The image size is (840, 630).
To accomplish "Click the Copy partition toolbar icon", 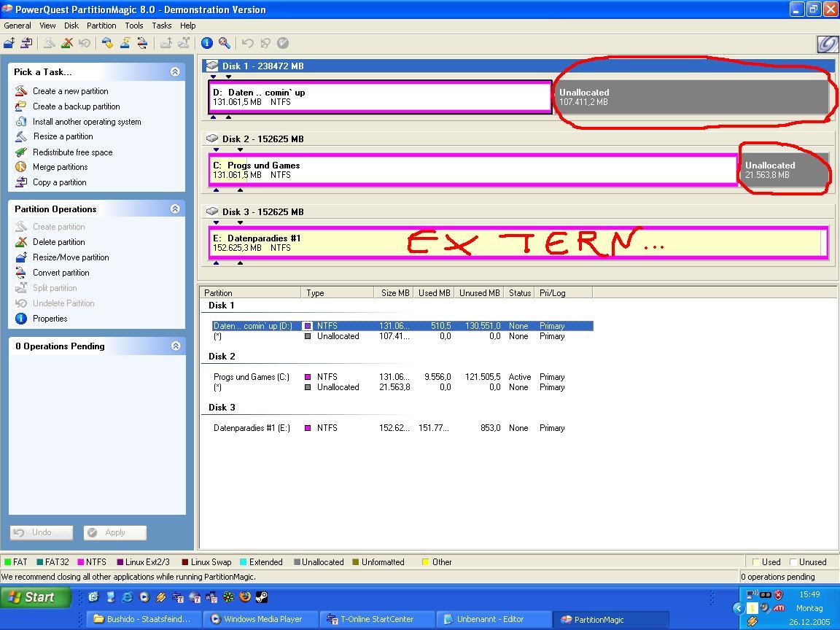I will pyautogui.click(x=26, y=43).
